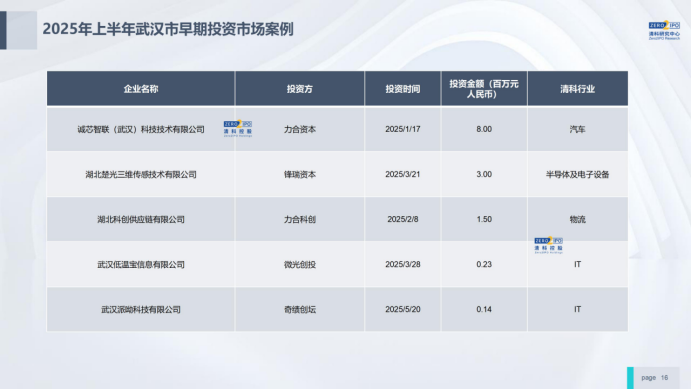Click investor cell 力合资本

click(300, 129)
